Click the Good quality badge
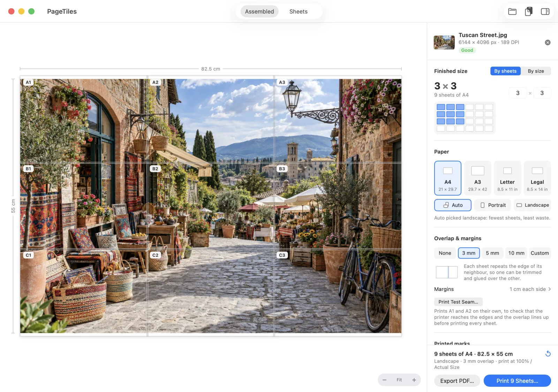558x392 pixels. click(467, 50)
